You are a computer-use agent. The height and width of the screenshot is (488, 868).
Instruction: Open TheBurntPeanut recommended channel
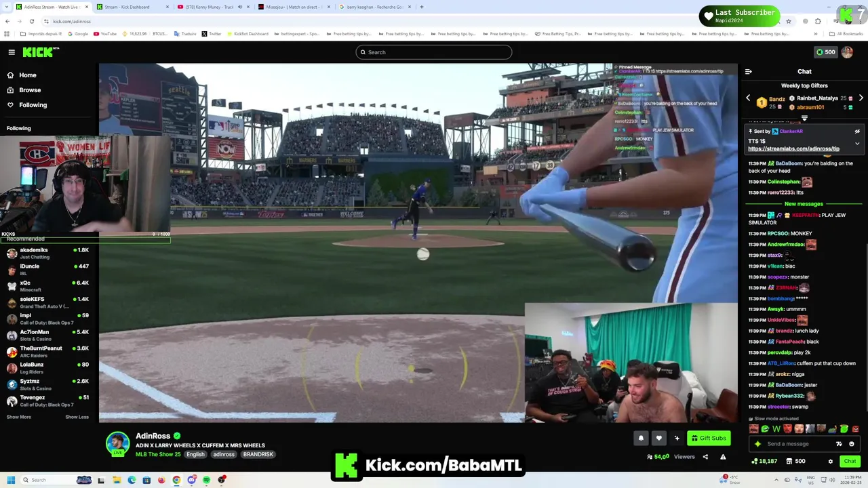pyautogui.click(x=47, y=351)
